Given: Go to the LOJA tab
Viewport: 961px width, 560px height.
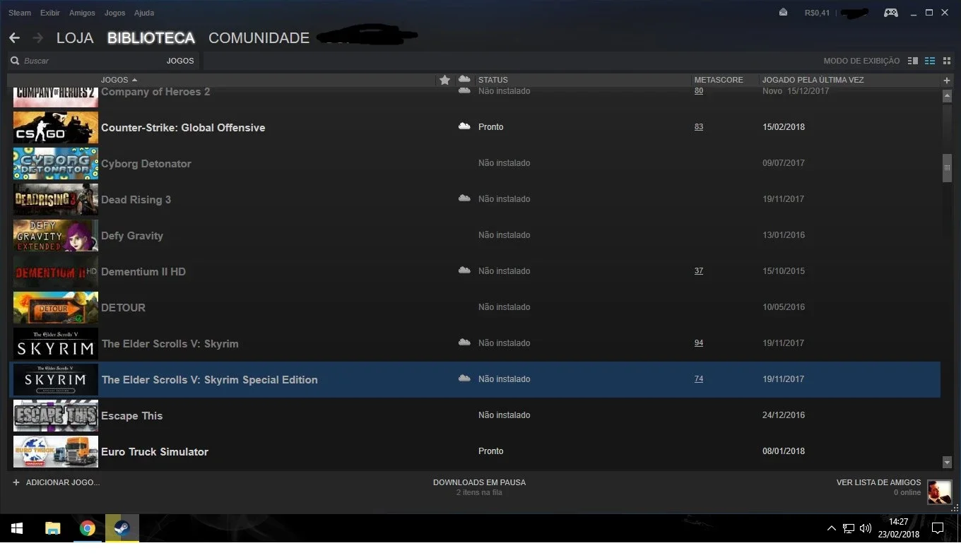Looking at the screenshot, I should [75, 38].
